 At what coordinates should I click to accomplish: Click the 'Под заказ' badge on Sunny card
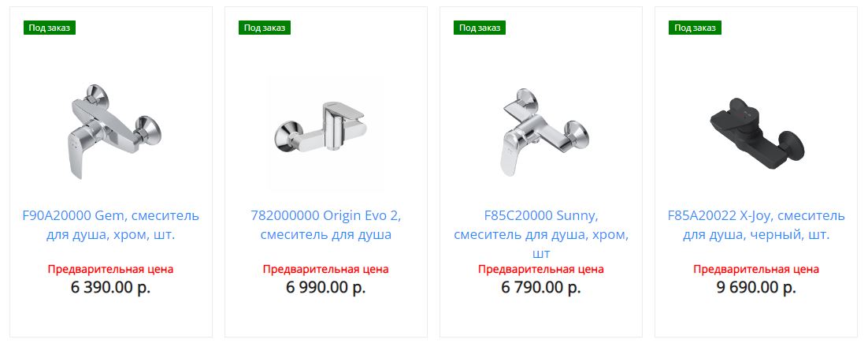point(480,28)
